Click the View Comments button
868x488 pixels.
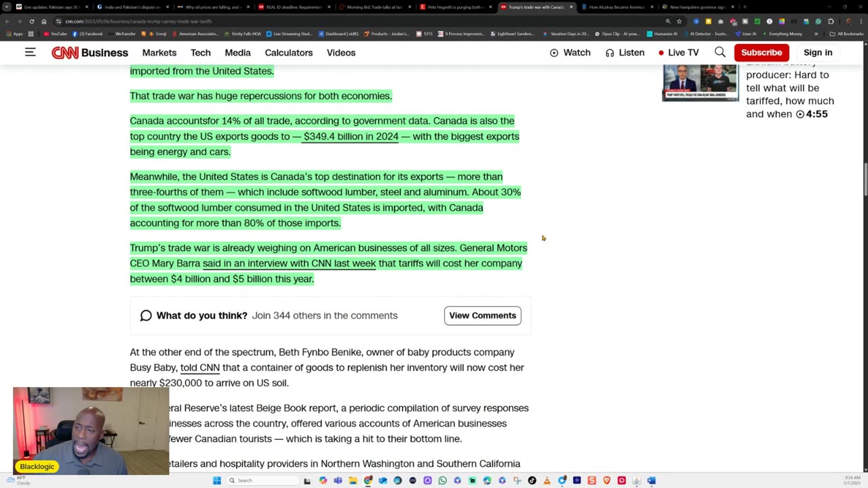click(483, 315)
